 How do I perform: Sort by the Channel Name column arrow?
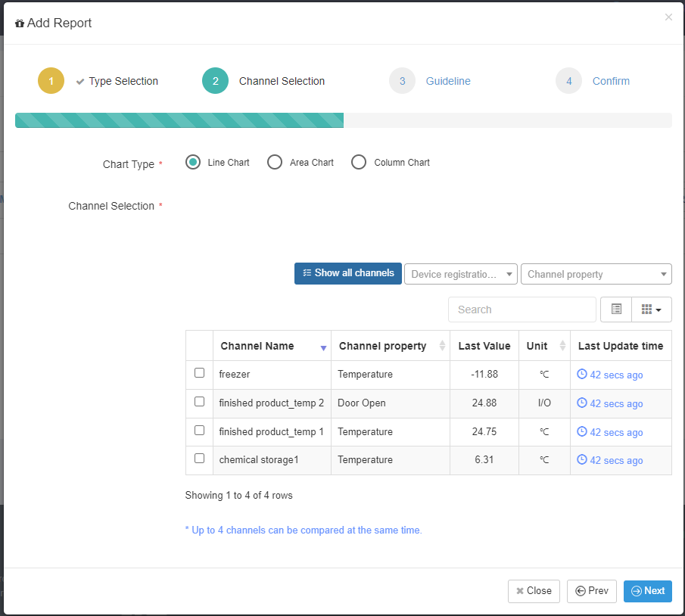point(323,348)
